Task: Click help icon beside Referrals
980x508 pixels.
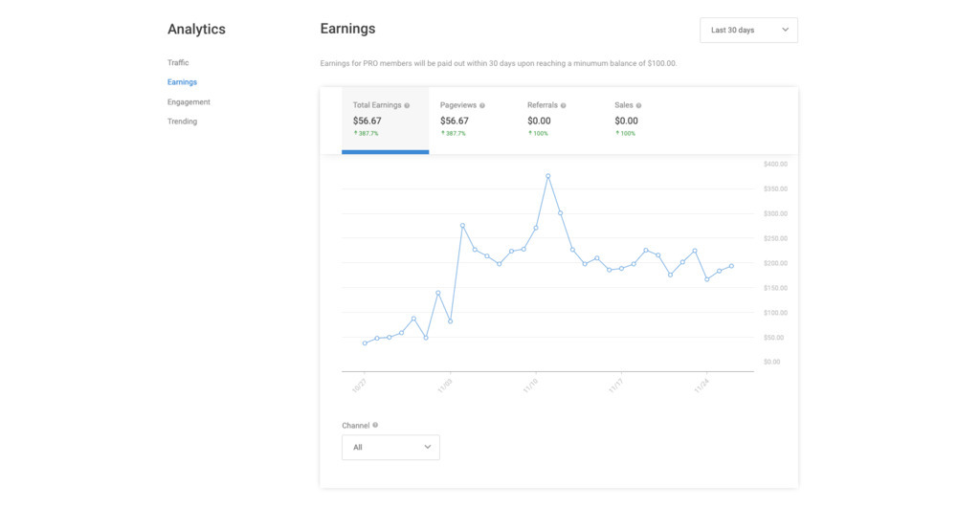Action: point(563,105)
